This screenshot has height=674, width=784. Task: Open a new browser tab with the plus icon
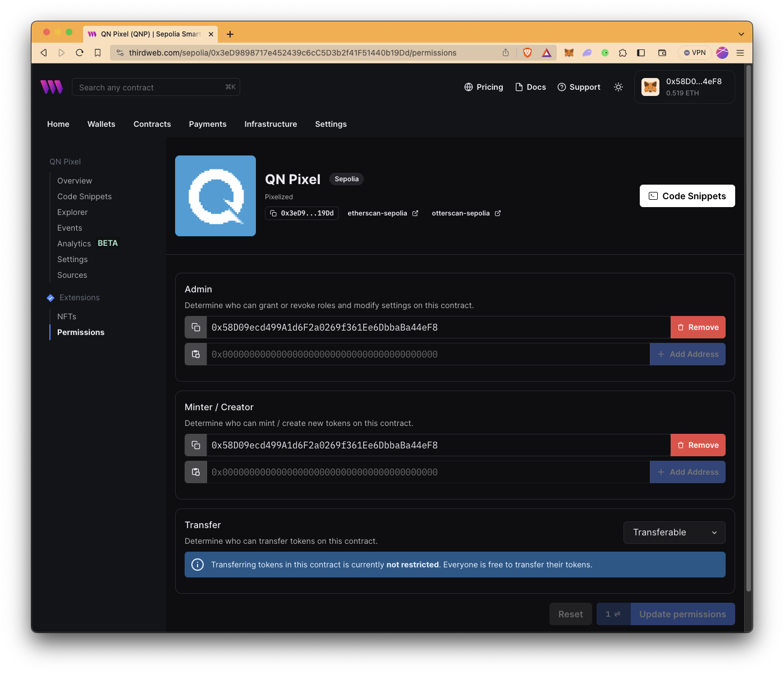point(230,34)
